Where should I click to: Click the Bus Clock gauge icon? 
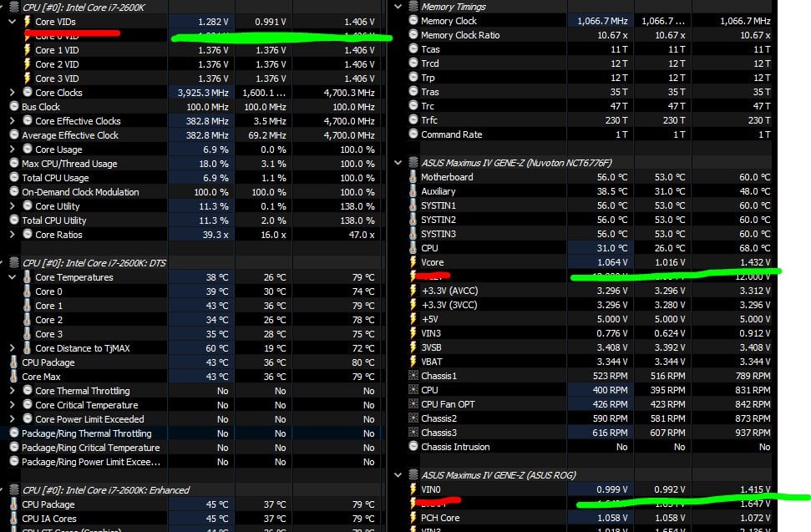tap(14, 107)
